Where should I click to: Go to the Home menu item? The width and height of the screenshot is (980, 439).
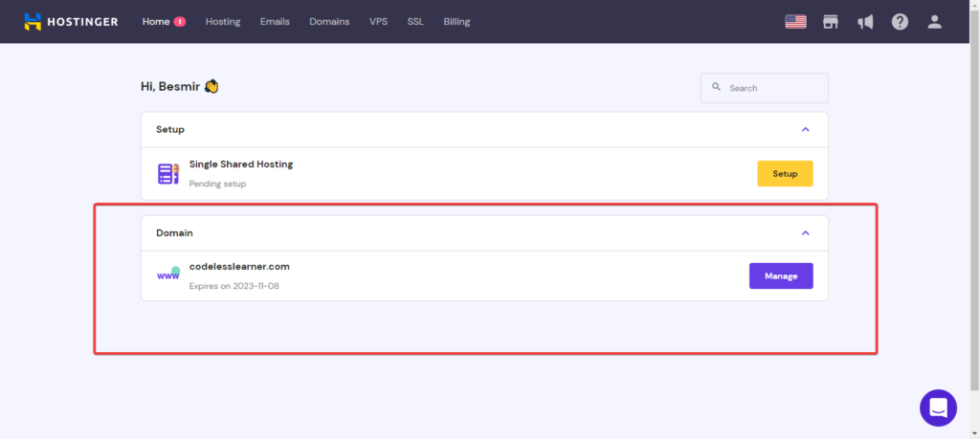[x=156, y=21]
